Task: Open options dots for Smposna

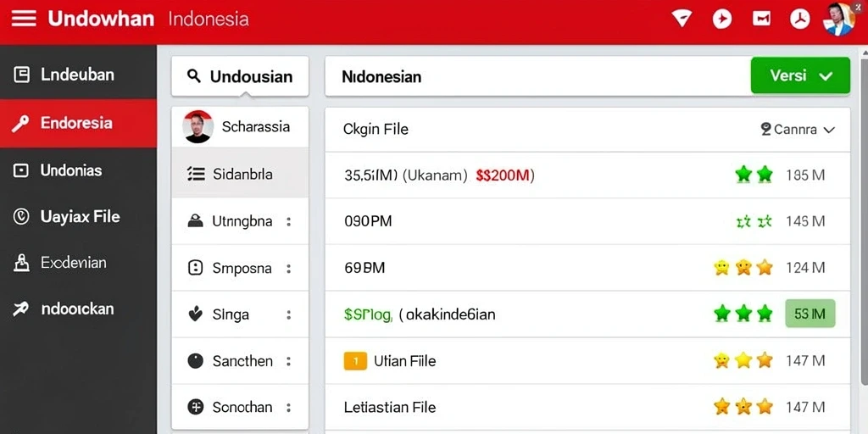Action: pos(288,269)
